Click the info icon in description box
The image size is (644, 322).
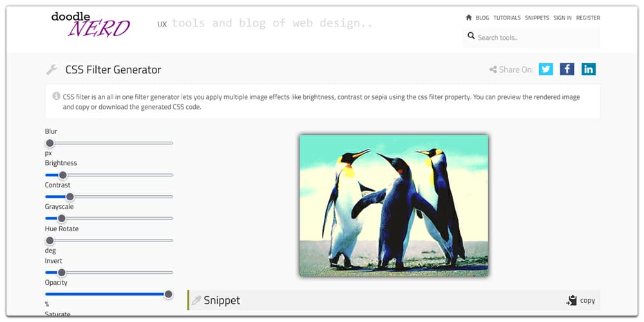[56, 96]
